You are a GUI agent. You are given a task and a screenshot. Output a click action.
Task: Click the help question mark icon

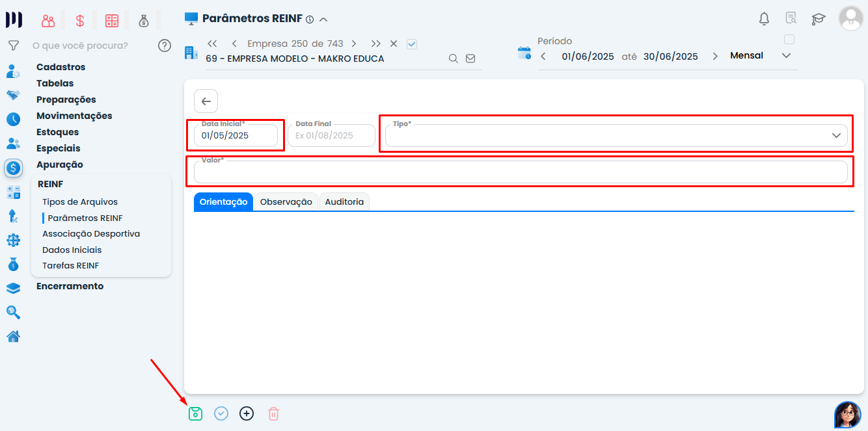coord(165,46)
